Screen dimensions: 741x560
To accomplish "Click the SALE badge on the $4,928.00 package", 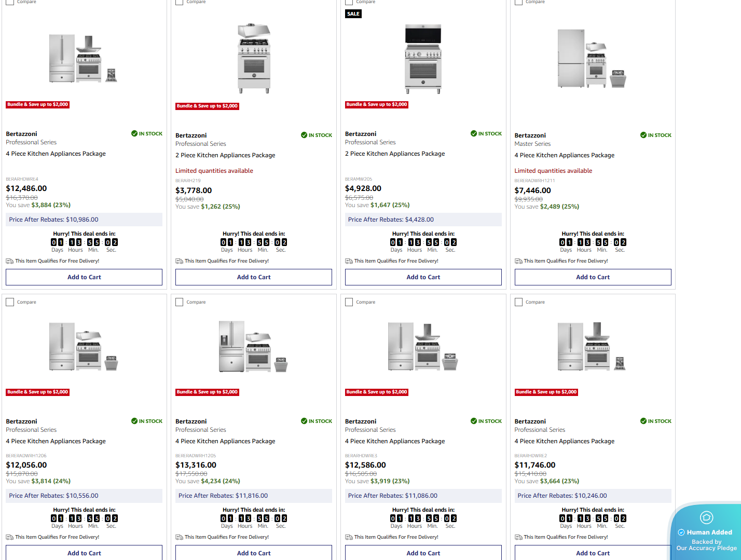I will pyautogui.click(x=353, y=14).
